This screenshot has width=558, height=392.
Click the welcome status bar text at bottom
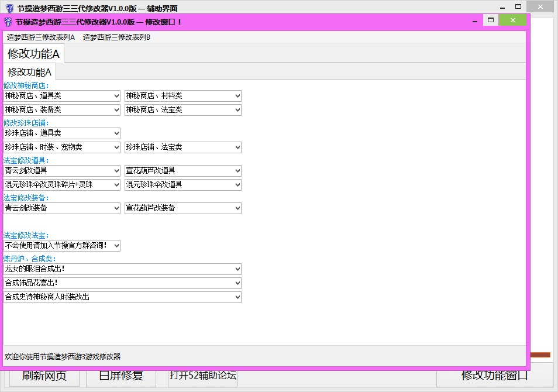(63, 356)
